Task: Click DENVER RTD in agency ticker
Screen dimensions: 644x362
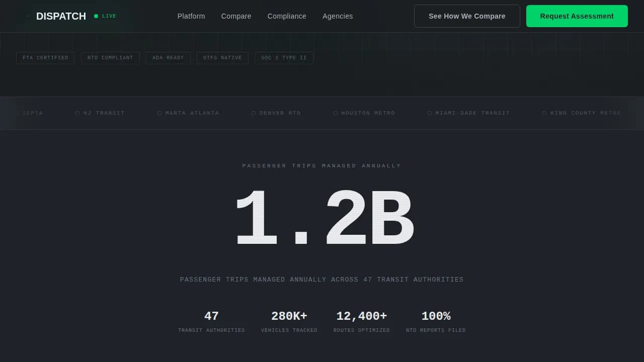Action: pos(280,113)
